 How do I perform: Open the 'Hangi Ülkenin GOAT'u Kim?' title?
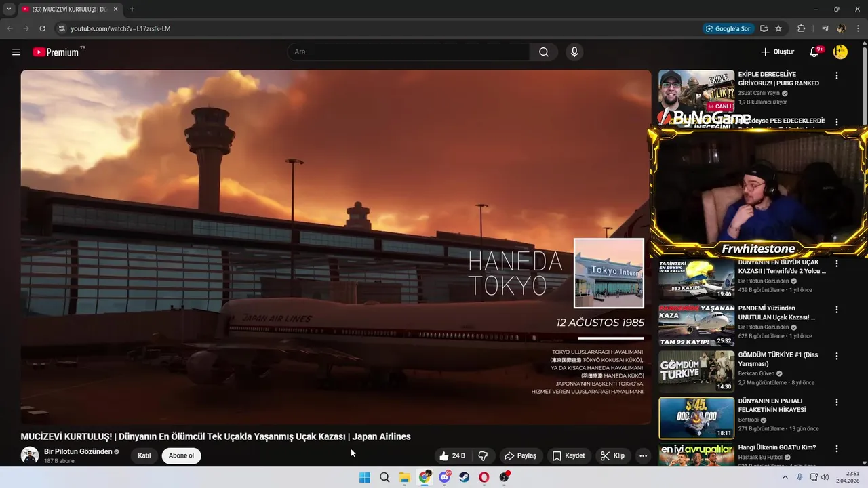[777, 447]
